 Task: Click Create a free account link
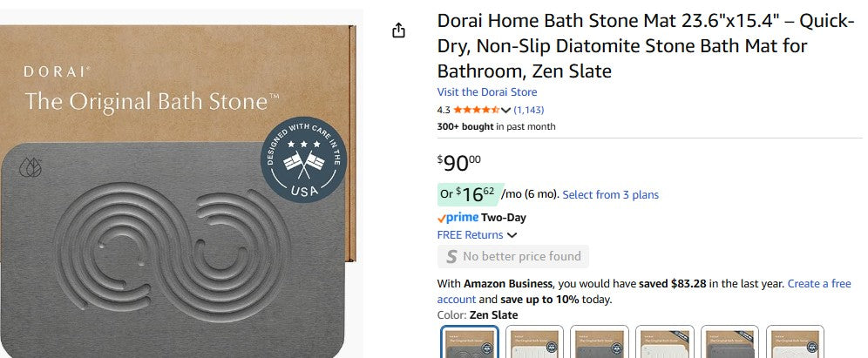[819, 284]
